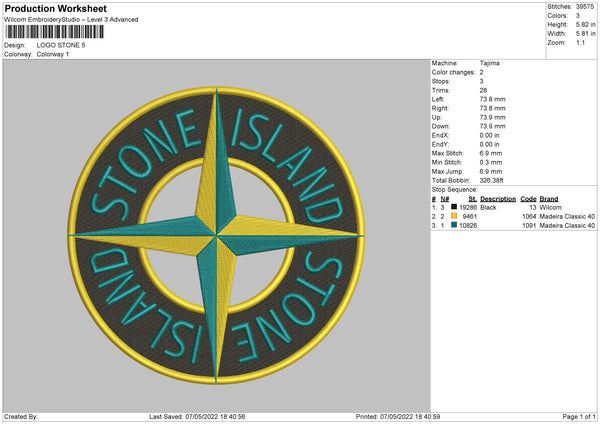Click the Page 1 of 1 indicator
This screenshot has height=424, width=600.
tap(579, 416)
